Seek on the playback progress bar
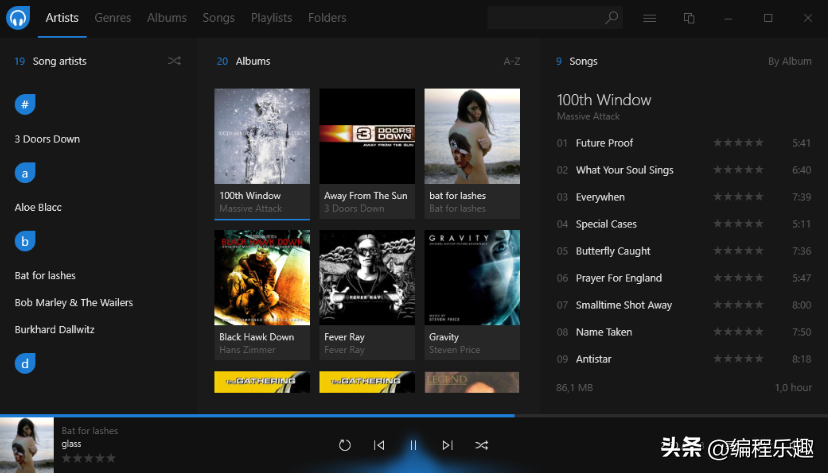The width and height of the screenshot is (829, 473). (414, 416)
